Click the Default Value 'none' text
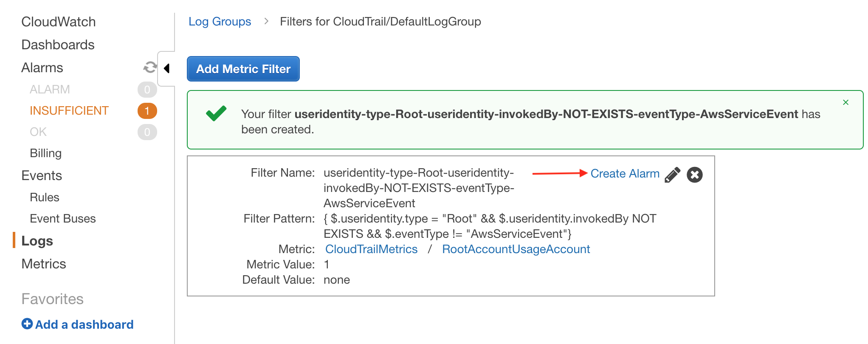Screen dimensions: 868x344 (337, 280)
